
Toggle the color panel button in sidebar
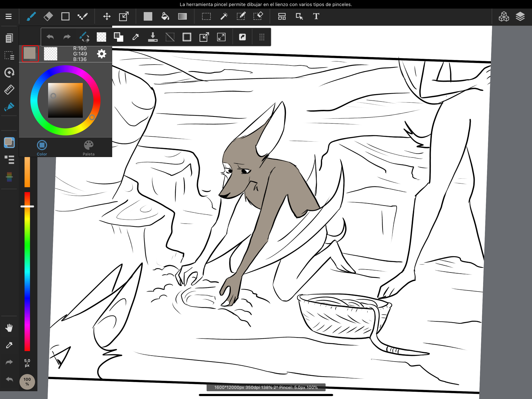click(x=9, y=142)
